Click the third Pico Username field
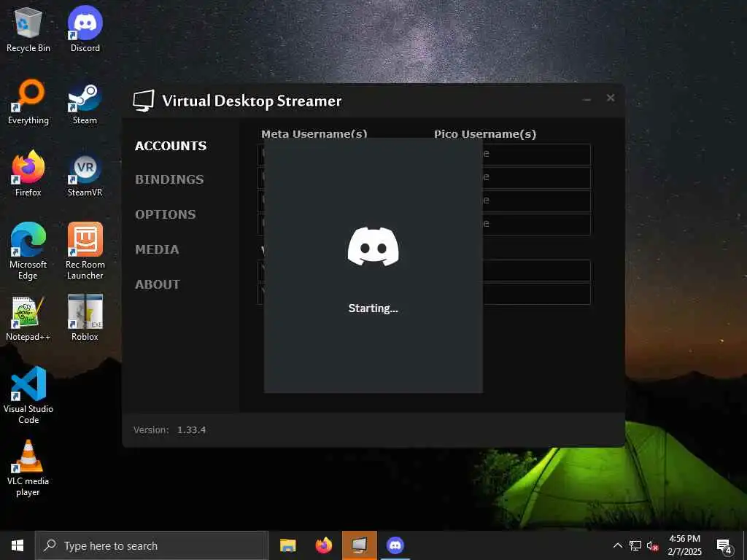The height and width of the screenshot is (560, 747). coord(537,201)
